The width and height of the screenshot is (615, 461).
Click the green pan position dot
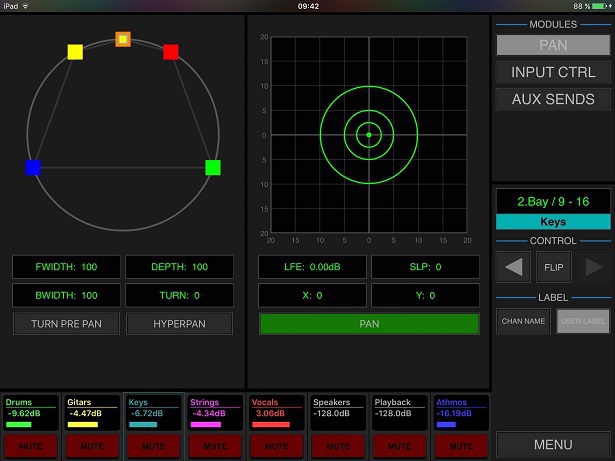click(369, 134)
